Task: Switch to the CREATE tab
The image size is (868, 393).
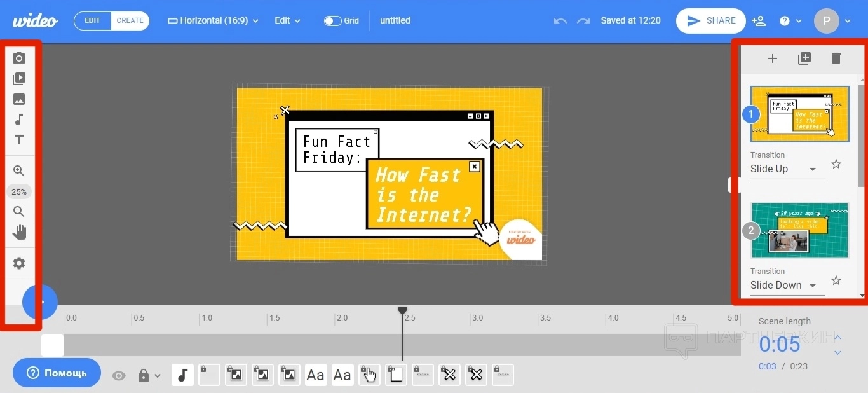Action: [x=130, y=21]
